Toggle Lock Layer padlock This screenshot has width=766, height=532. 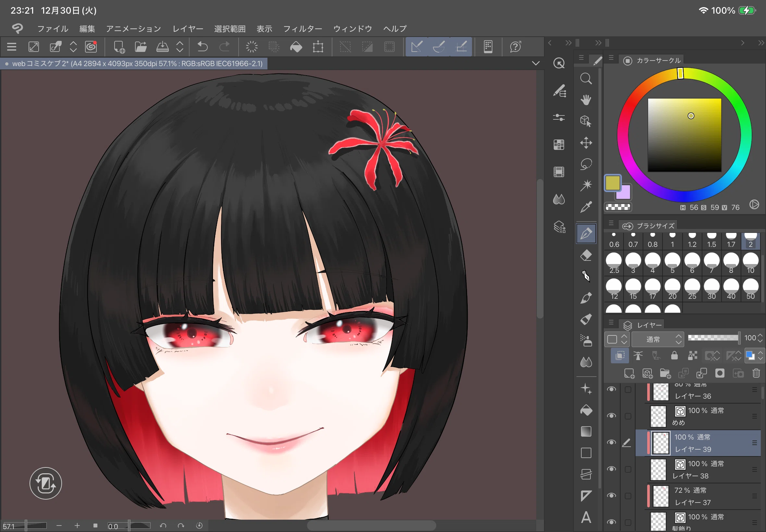[x=674, y=356]
